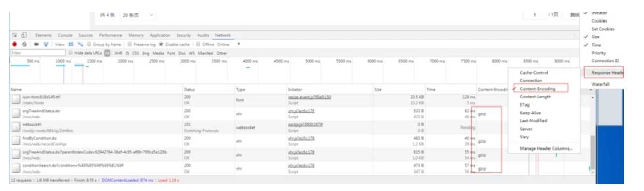Choose Vary in header submenu
Screen dimensions: 644x191
click(524, 137)
